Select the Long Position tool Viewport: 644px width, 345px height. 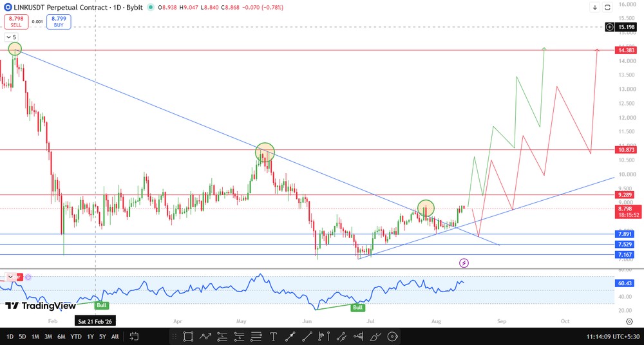pos(222,337)
